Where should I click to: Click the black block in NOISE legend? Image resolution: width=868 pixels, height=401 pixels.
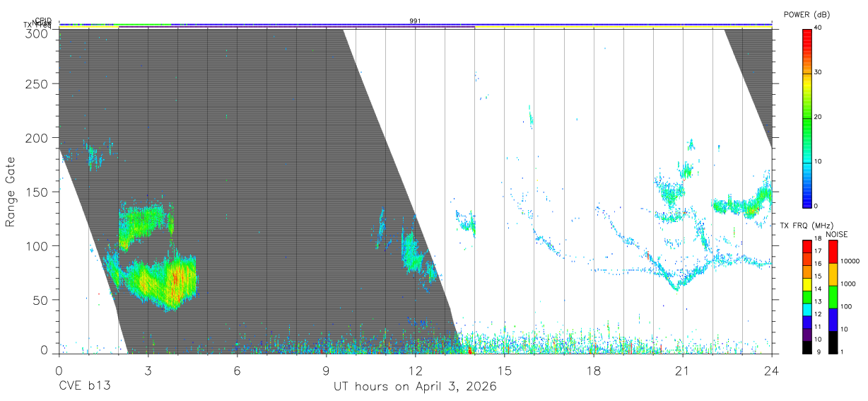pyautogui.click(x=833, y=342)
